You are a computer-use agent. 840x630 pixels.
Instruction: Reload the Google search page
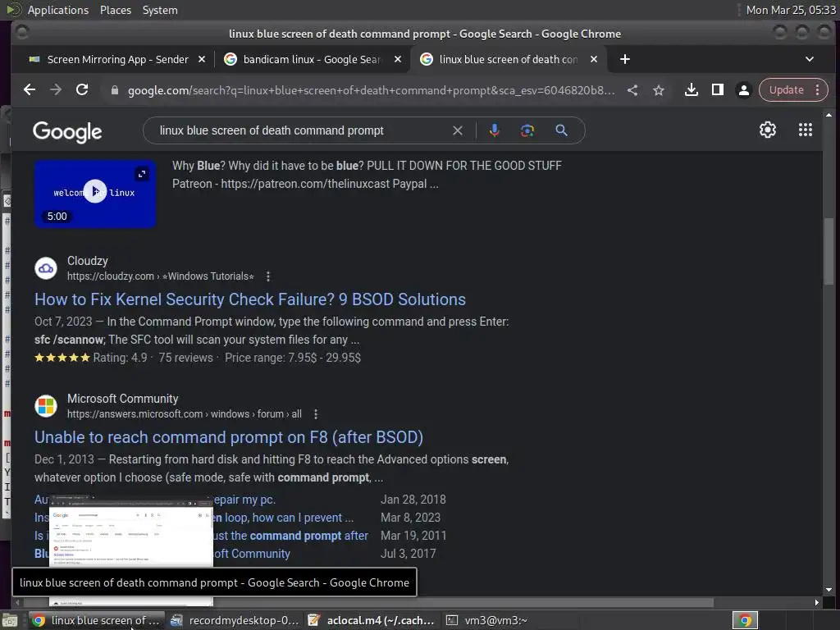coord(82,90)
